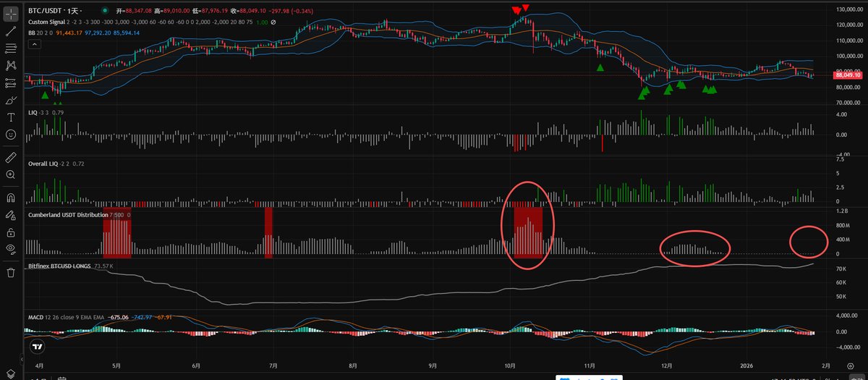Open the Fibonacci and Gann tools
The image size is (868, 380).
coord(11,48)
